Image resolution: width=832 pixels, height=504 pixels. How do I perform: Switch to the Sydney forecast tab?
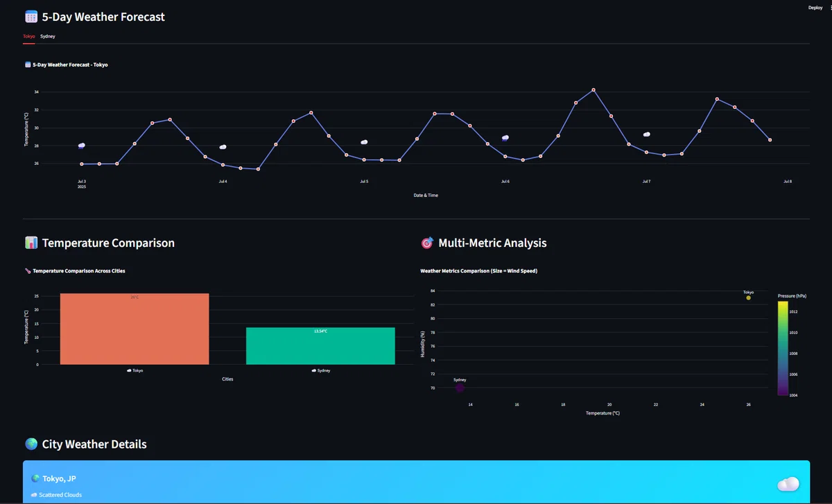click(48, 35)
